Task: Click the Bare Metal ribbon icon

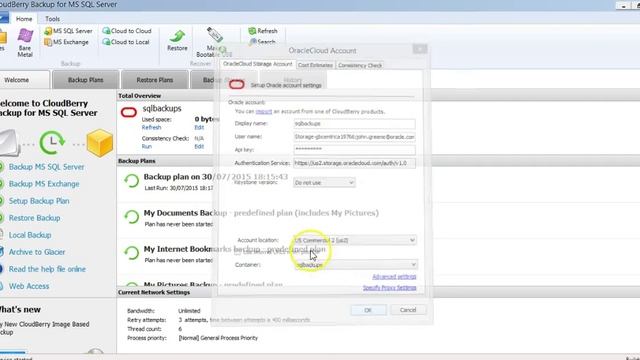Action: point(25,42)
